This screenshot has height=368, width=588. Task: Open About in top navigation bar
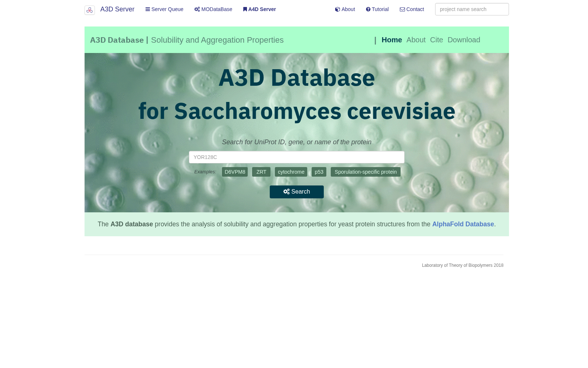(x=348, y=9)
